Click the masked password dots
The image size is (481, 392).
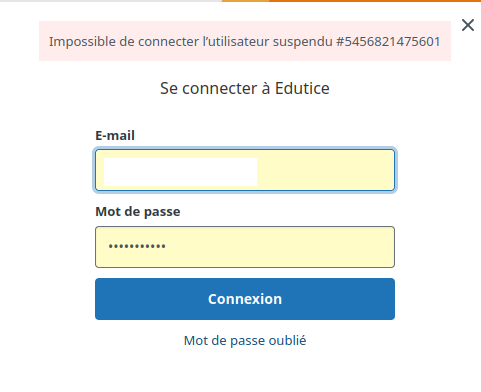pyautogui.click(x=137, y=247)
